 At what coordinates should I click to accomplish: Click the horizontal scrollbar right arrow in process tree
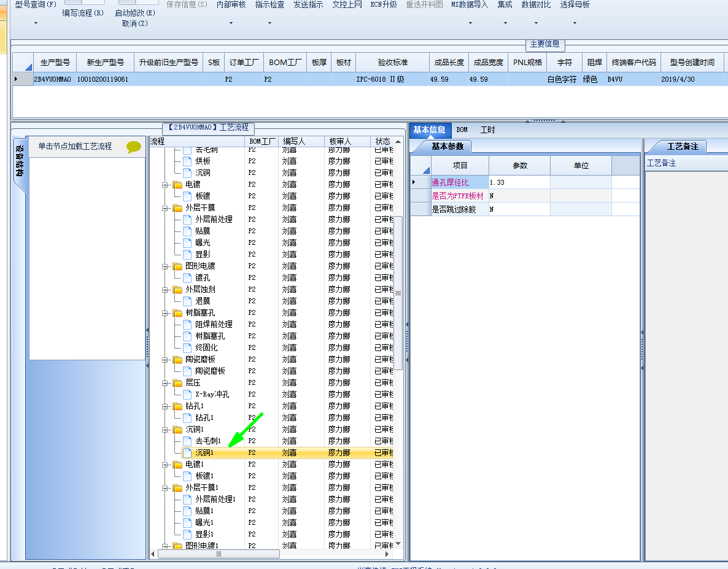click(x=387, y=554)
